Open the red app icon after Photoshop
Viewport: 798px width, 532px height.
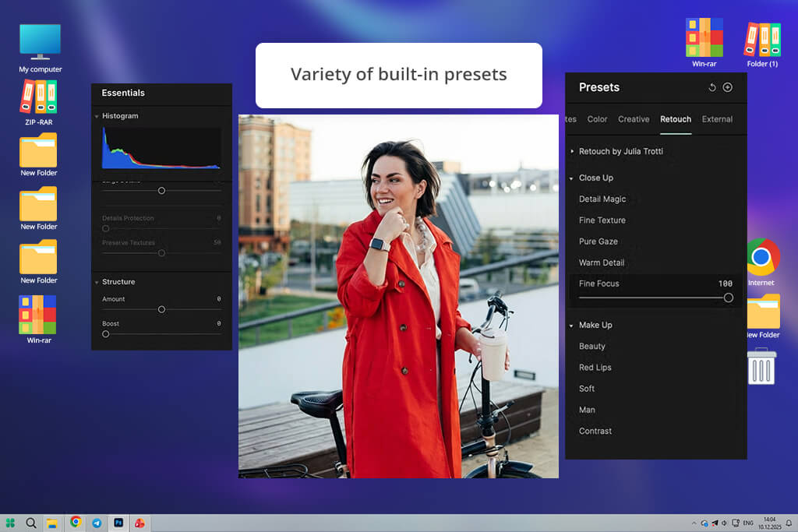click(139, 523)
